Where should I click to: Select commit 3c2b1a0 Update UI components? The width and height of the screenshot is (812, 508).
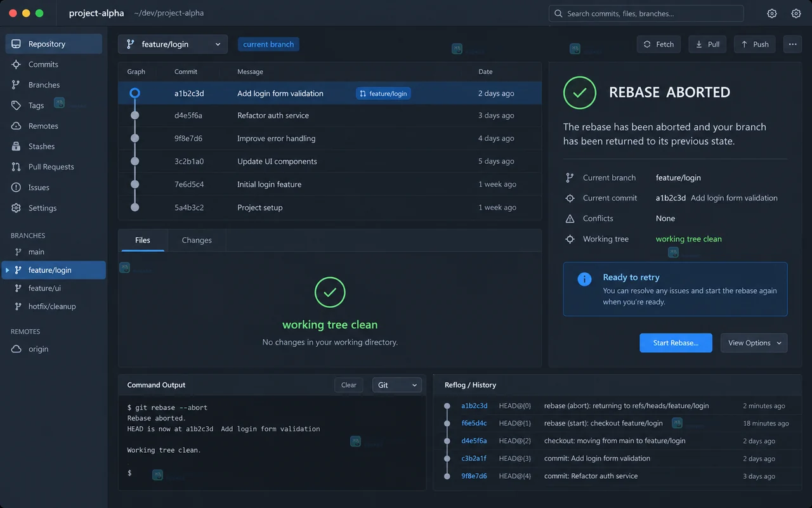330,161
